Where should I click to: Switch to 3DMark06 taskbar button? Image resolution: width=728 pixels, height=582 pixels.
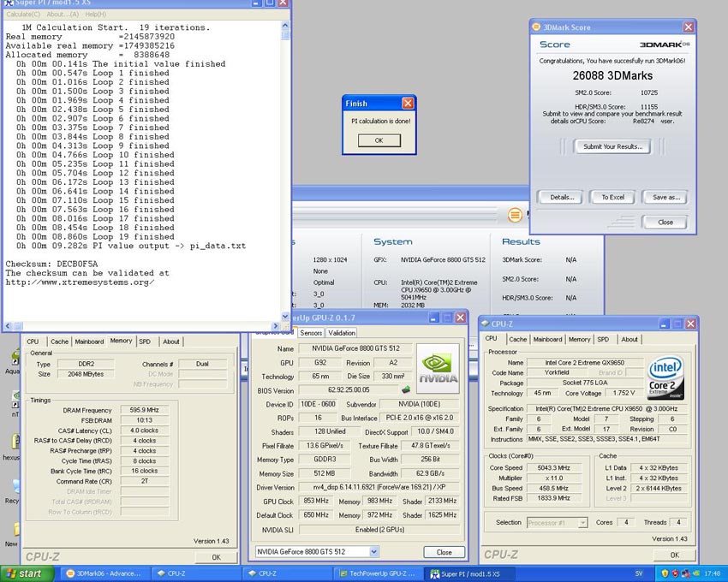(107, 573)
